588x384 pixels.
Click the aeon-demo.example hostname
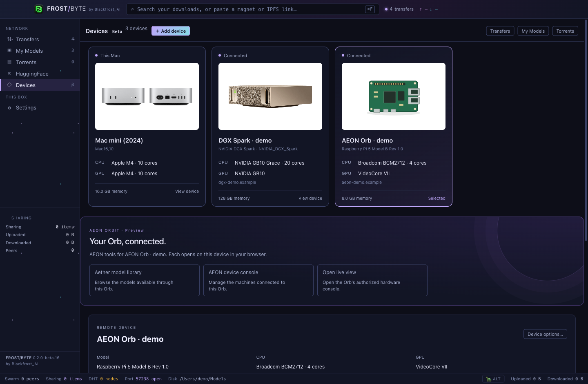(362, 183)
